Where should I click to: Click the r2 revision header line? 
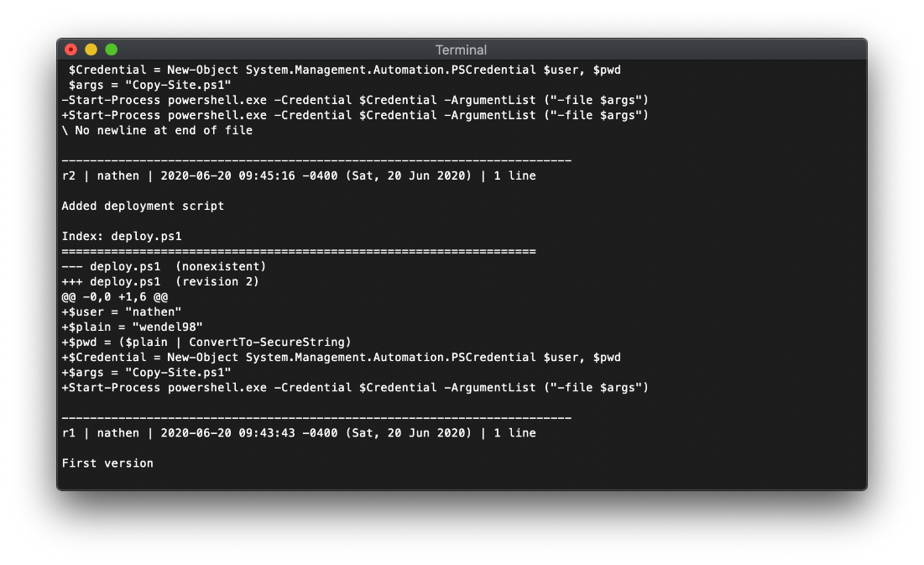(x=299, y=175)
